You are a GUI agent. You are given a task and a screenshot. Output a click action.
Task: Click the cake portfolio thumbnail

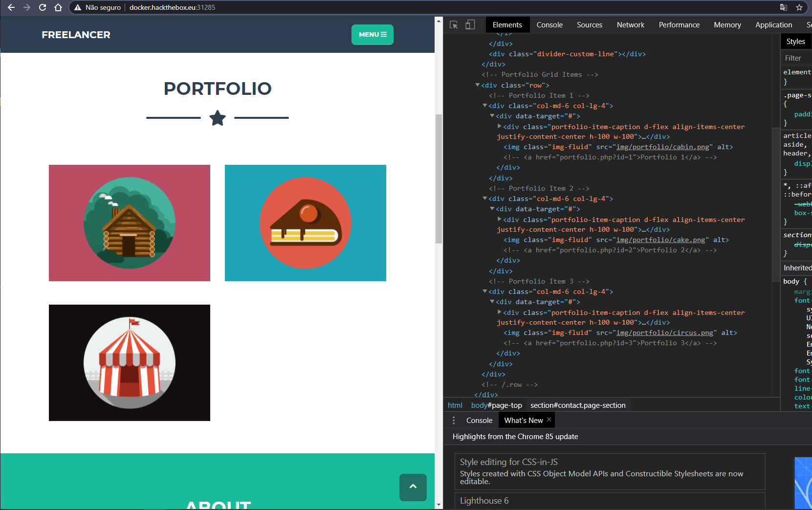click(x=305, y=223)
